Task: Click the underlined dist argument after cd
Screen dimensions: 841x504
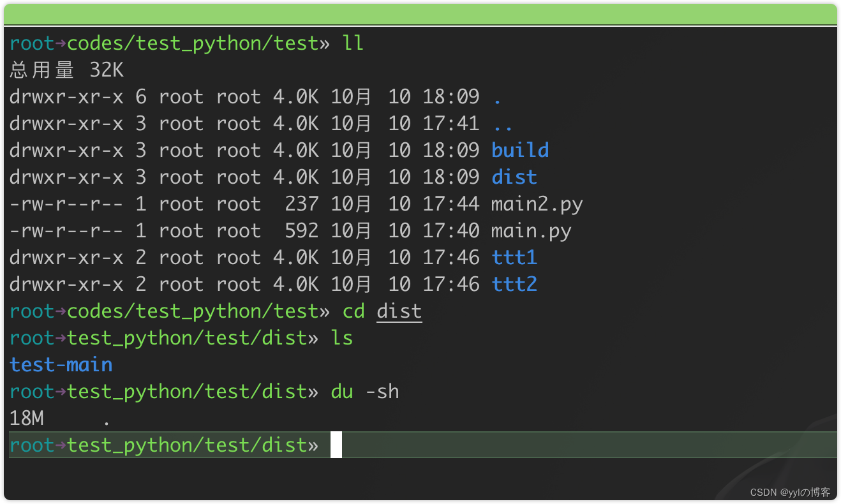Action: point(399,311)
